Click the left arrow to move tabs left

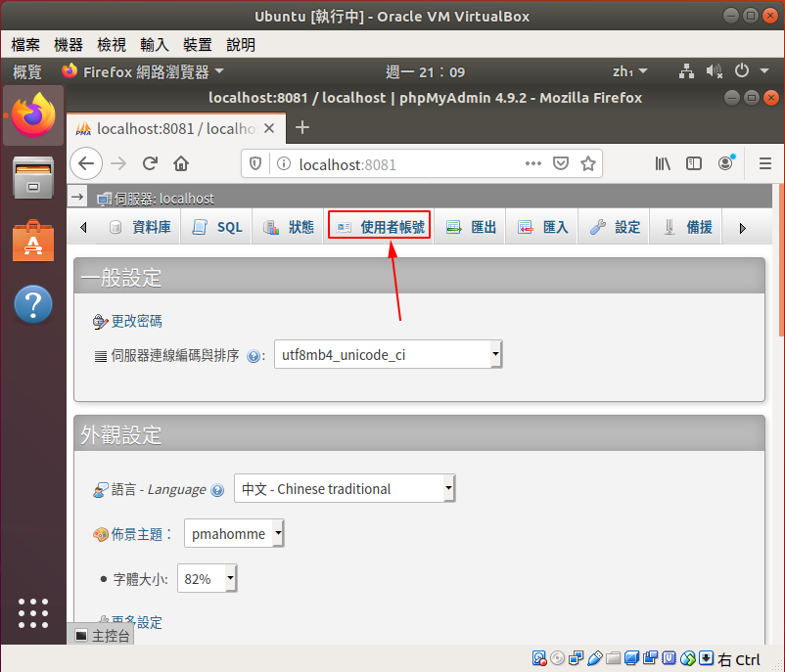[x=83, y=228]
